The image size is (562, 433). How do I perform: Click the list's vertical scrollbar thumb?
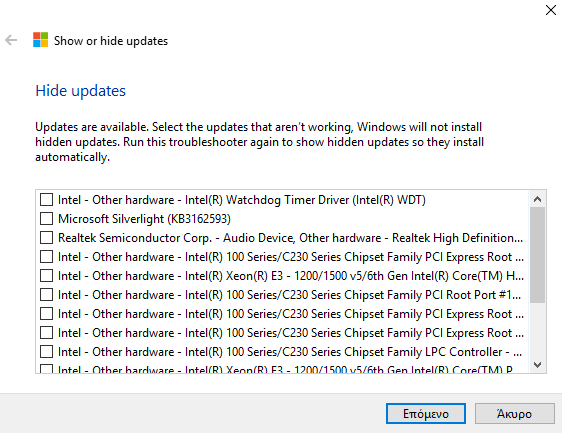point(537,255)
